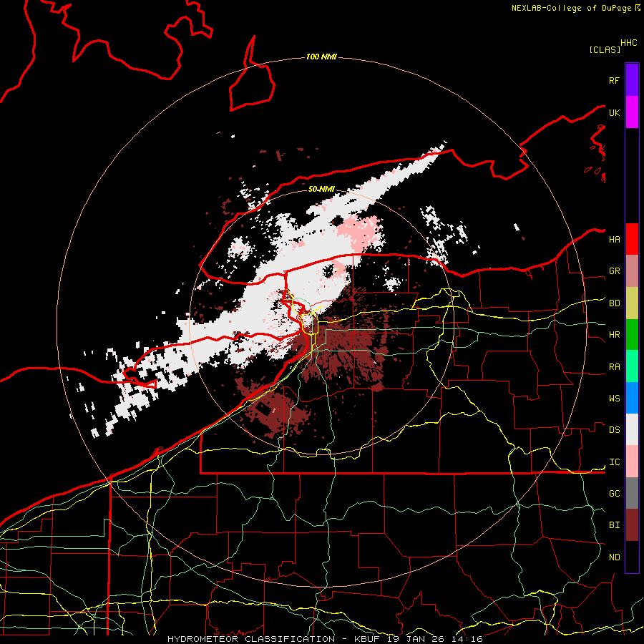The height and width of the screenshot is (644, 644).
Task: Click the HHC product label
Action: click(x=629, y=43)
